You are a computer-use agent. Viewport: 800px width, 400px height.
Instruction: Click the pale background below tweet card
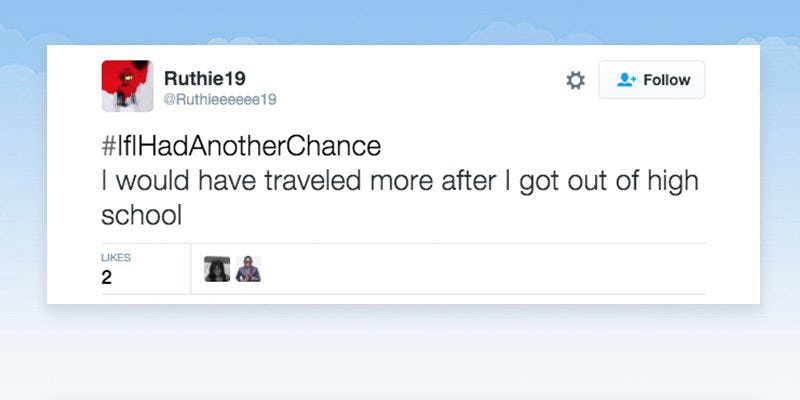400,355
